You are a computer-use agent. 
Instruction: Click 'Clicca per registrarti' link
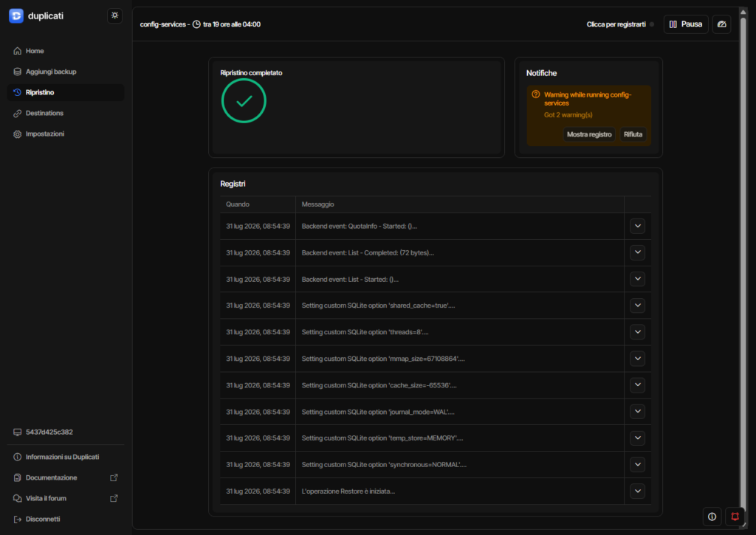(616, 24)
